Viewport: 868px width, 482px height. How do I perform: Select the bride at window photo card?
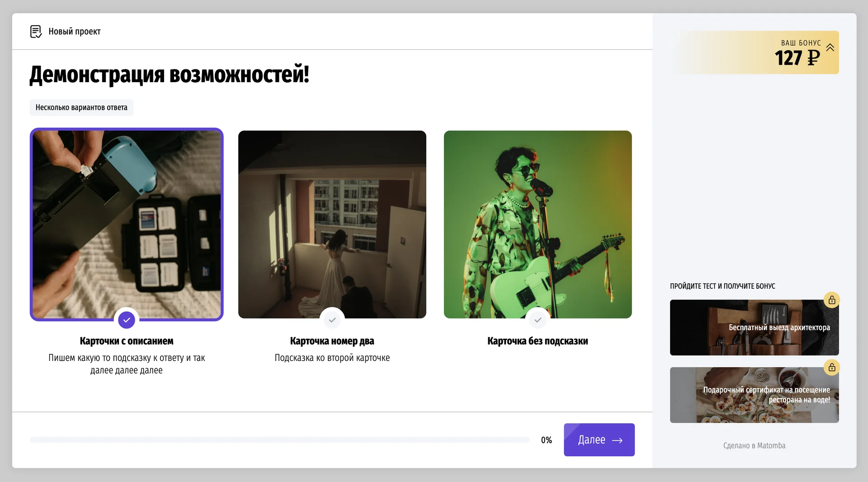[332, 225]
